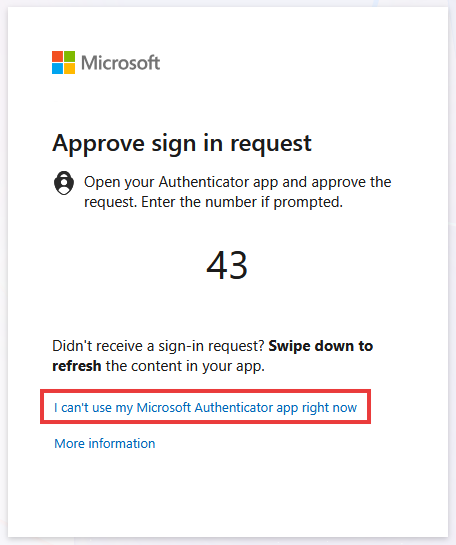The height and width of the screenshot is (545, 456).
Task: Click the red square of Microsoft logo
Action: click(x=57, y=57)
